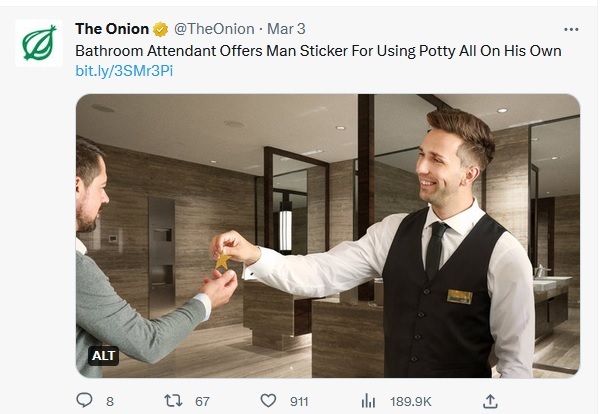Open view analytics bar chart icon
609x414 pixels.
tap(368, 400)
